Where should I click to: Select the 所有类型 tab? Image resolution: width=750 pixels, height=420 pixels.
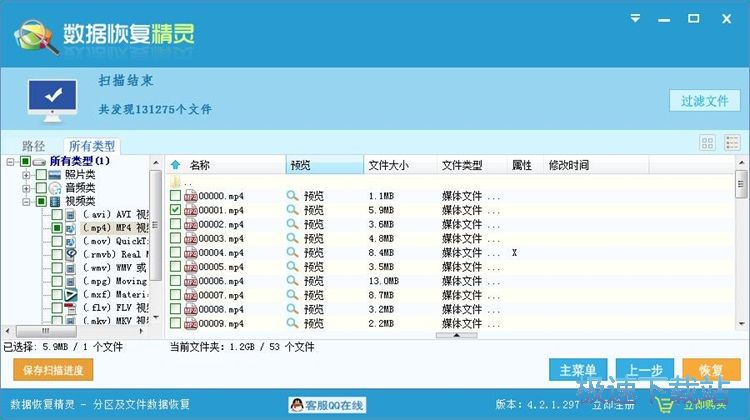pos(90,146)
